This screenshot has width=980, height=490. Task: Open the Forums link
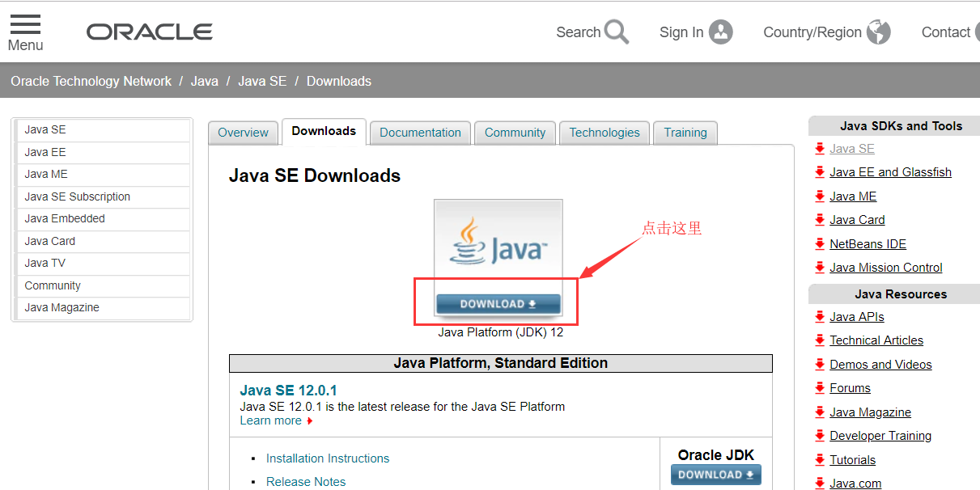pos(850,388)
